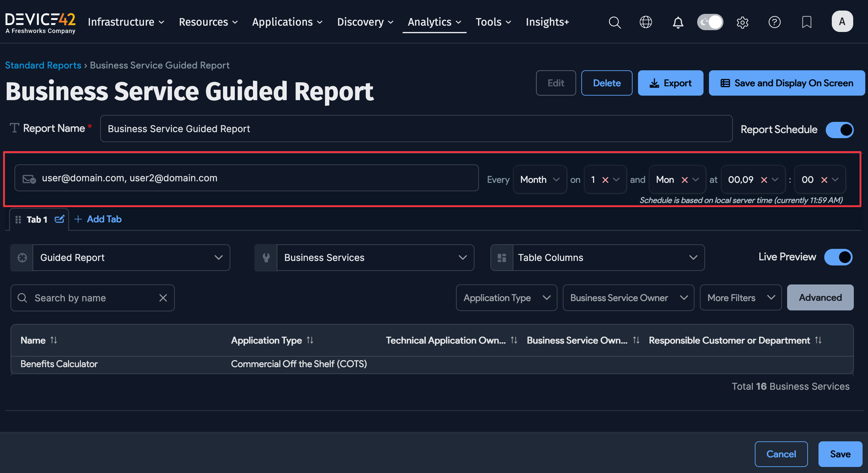Clear the 00,09 hours selection

pyautogui.click(x=764, y=180)
